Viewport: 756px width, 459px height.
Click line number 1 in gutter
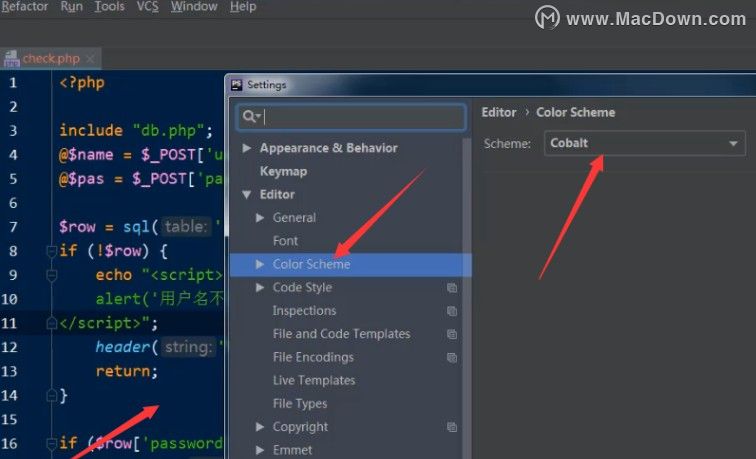13,83
